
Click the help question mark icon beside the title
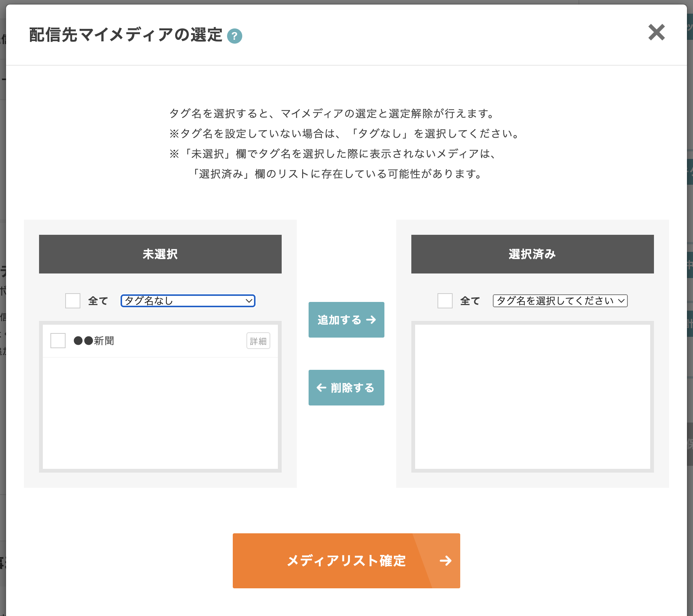234,36
